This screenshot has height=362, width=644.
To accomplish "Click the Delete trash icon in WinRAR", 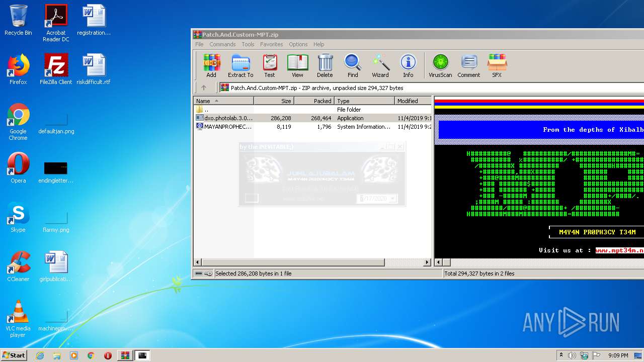I will pyautogui.click(x=325, y=66).
